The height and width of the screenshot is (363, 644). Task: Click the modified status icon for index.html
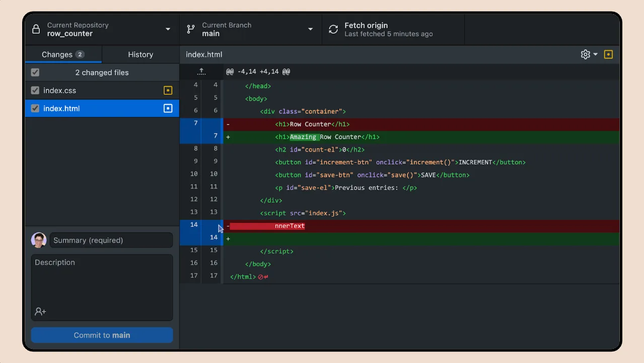[x=168, y=108]
